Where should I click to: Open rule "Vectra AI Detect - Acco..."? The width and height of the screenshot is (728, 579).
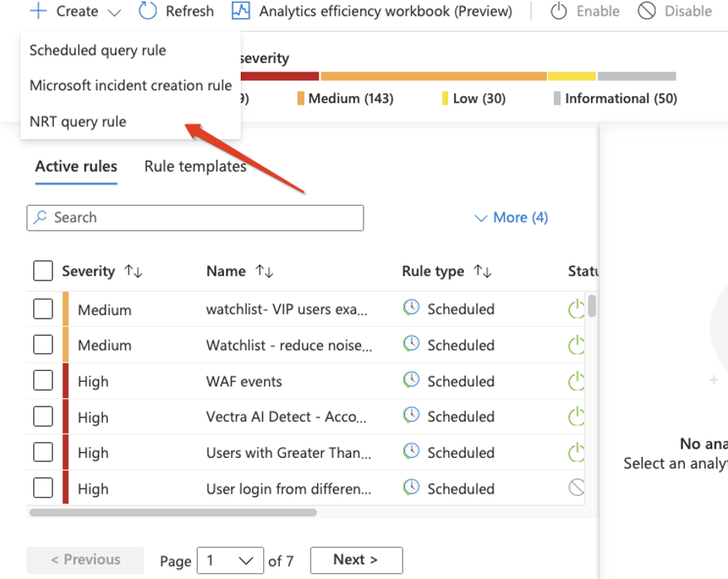286,416
